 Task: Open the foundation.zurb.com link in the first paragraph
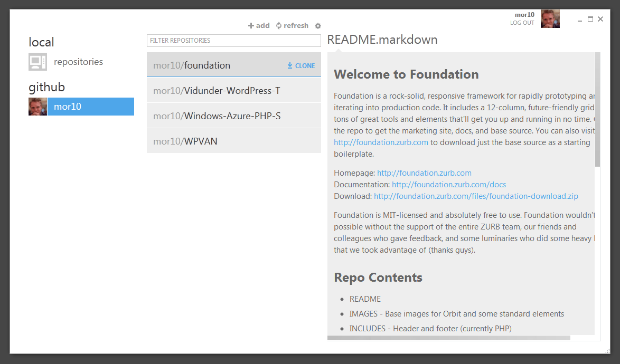click(381, 142)
